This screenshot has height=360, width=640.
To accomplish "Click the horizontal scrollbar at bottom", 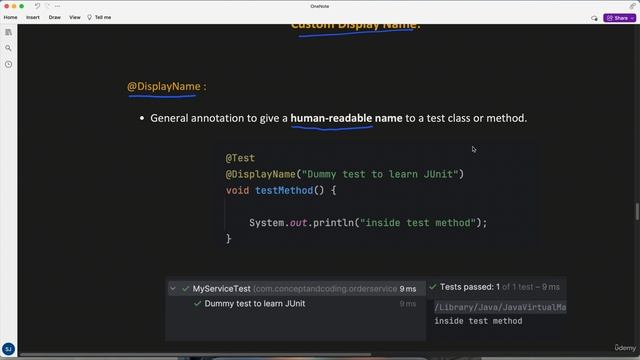I will click(196, 354).
